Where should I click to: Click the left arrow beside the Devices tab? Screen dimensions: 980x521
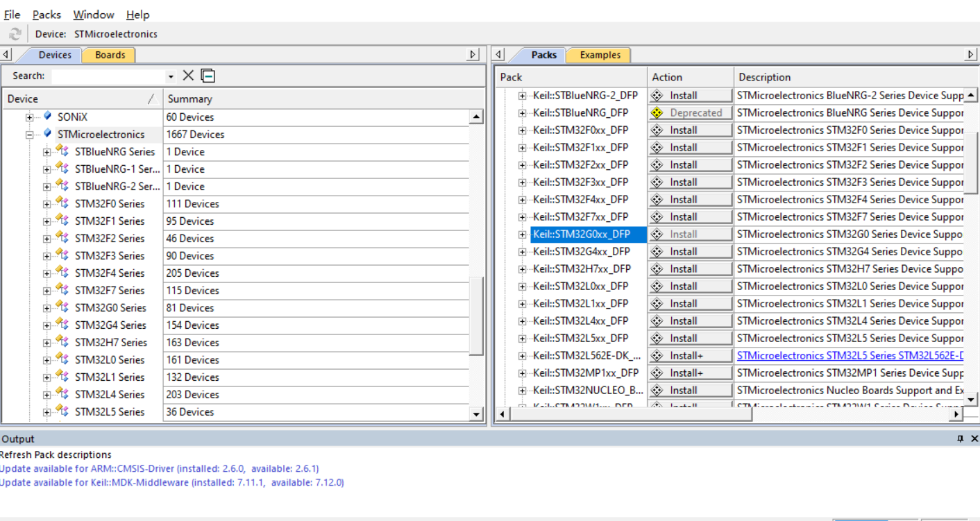coord(6,54)
